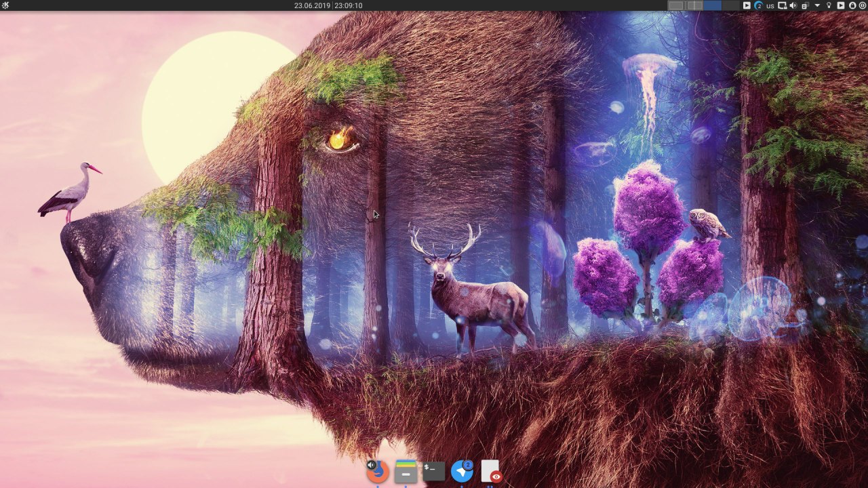This screenshot has width=868, height=488.
Task: Click the lightbulb tray icon
Action: [x=829, y=5]
